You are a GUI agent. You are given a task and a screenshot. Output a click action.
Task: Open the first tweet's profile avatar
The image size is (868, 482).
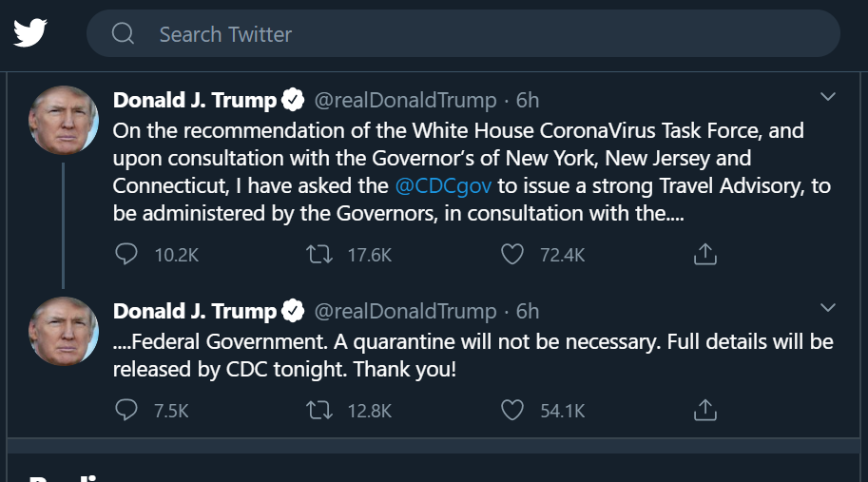pos(64,120)
